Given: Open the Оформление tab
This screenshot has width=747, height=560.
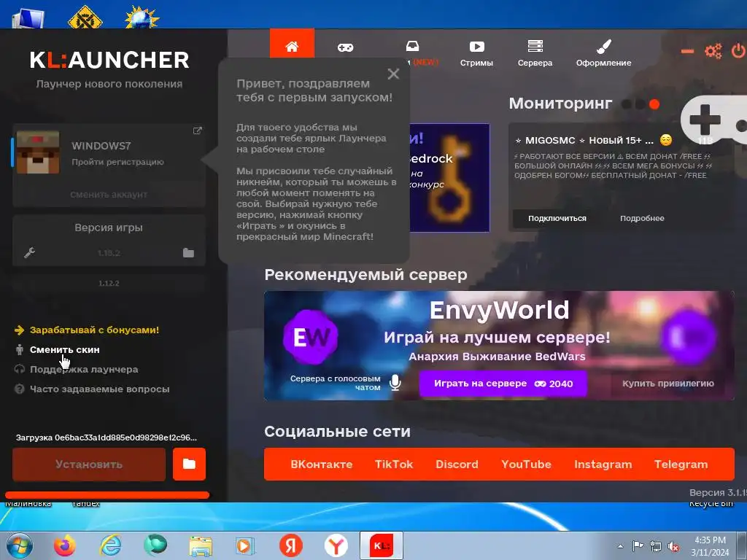Looking at the screenshot, I should 603,52.
